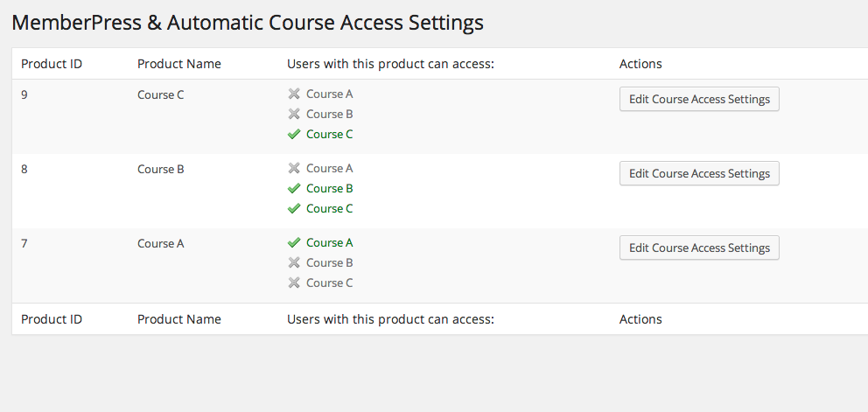Click the top 'Users with this product can access' header

pos(391,64)
